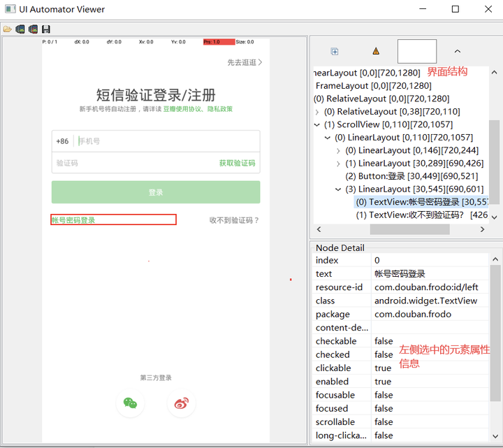Click the focusable row value false
This screenshot has width=503, height=448.
384,395
